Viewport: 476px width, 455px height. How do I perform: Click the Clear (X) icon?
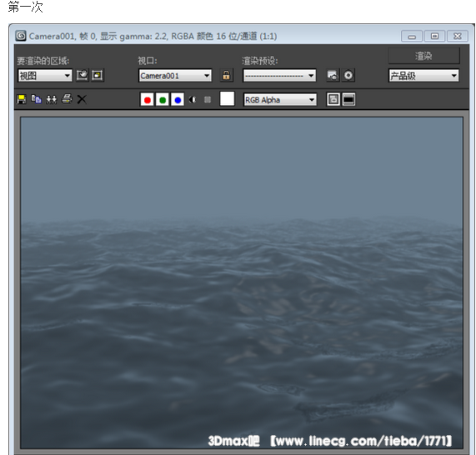[82, 99]
